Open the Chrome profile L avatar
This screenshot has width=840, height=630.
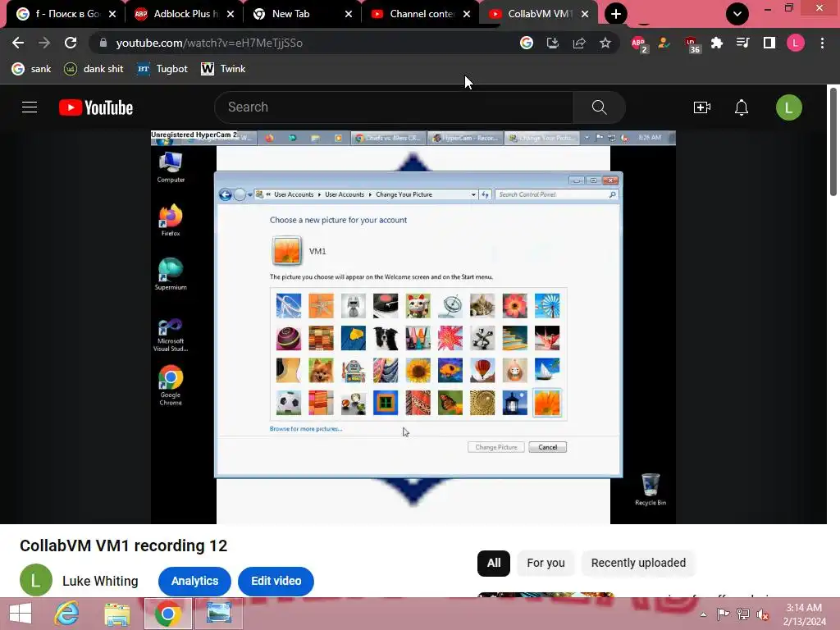point(796,43)
